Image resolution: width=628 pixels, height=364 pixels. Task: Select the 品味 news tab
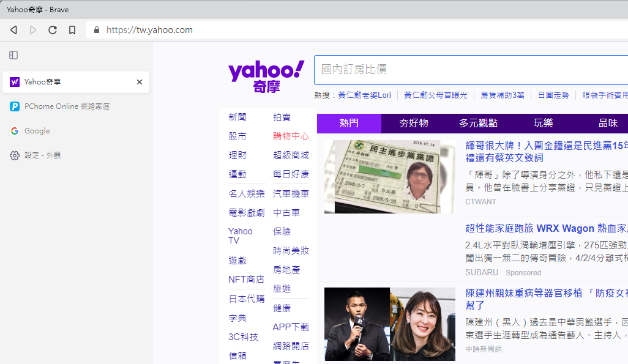tap(608, 124)
